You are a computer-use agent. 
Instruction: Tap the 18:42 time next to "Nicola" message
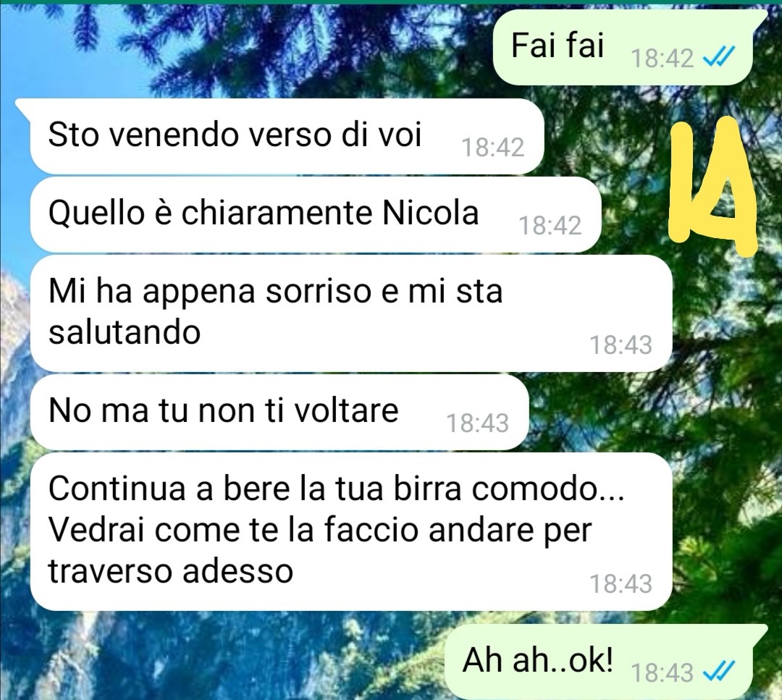click(550, 226)
